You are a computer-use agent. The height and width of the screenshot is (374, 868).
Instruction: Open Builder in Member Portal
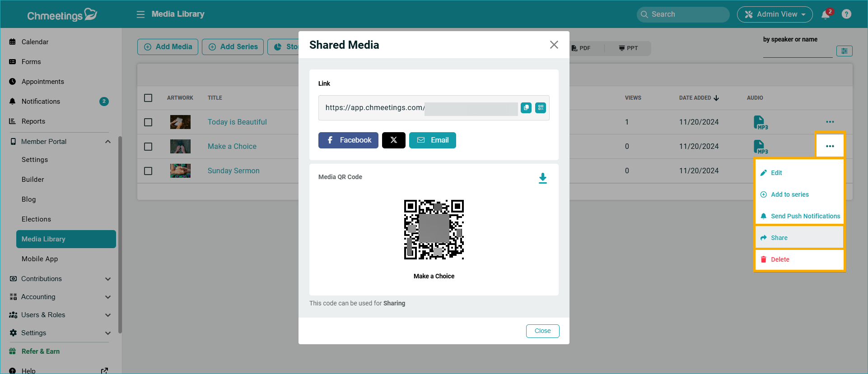tap(33, 180)
